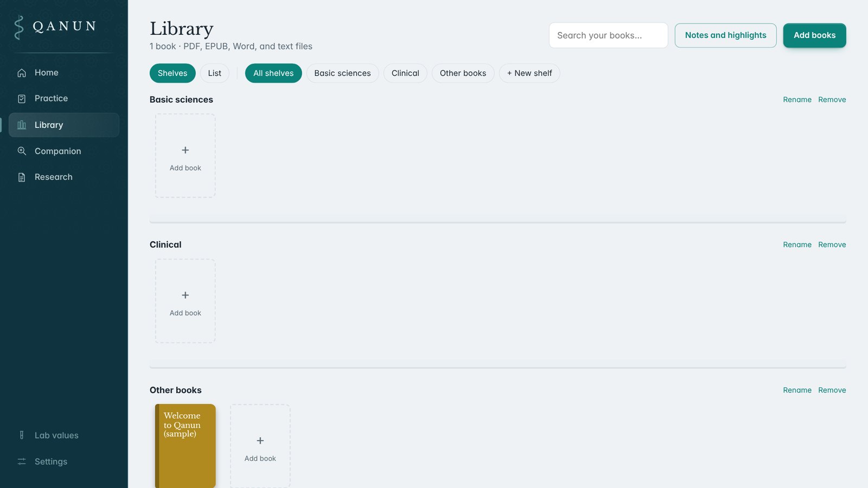Open Companion section label

(x=58, y=151)
